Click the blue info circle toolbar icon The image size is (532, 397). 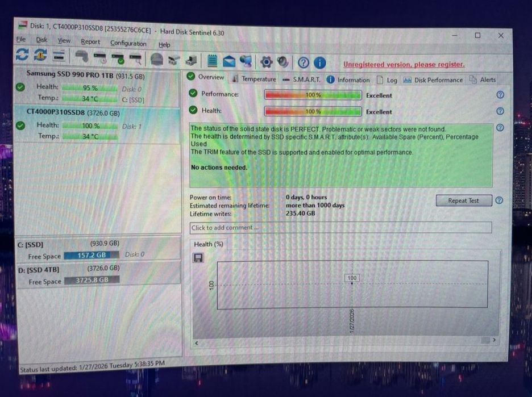(319, 62)
